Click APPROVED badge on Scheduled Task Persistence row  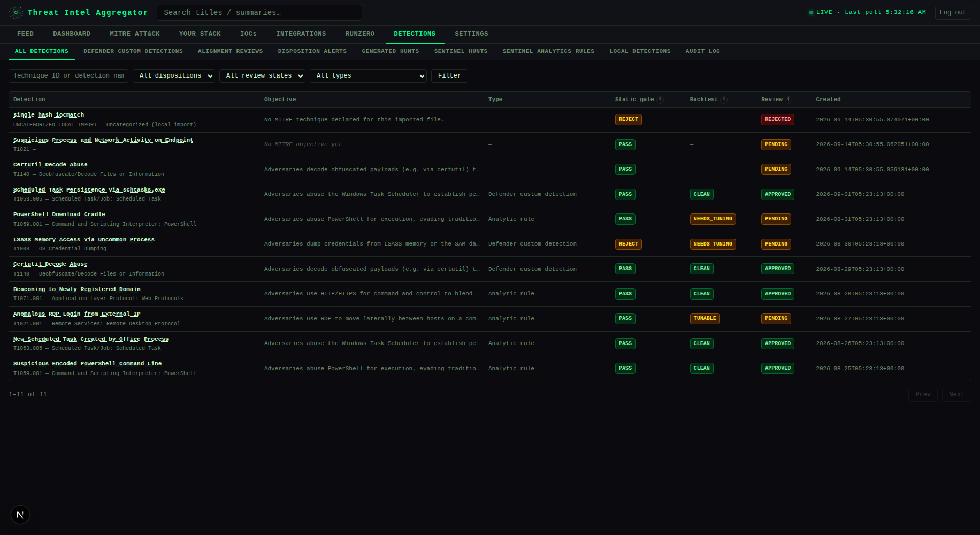[x=778, y=194]
